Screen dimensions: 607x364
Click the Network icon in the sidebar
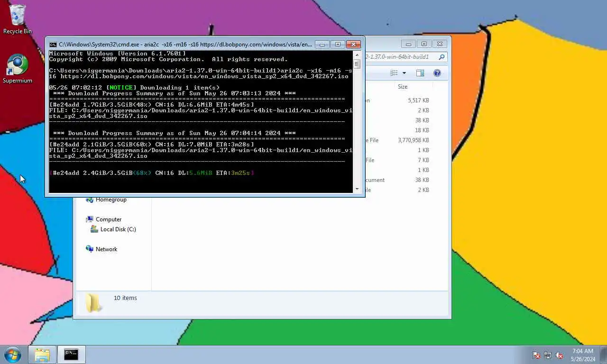[90, 249]
